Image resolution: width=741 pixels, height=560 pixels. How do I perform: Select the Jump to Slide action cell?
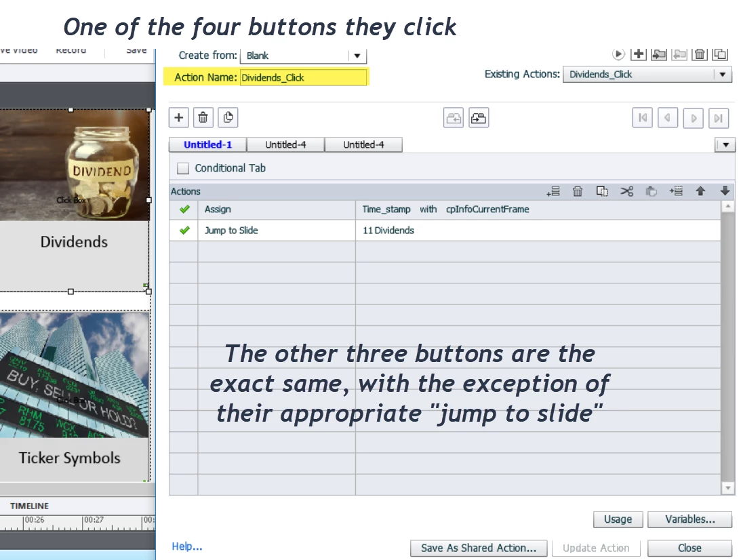tap(277, 231)
